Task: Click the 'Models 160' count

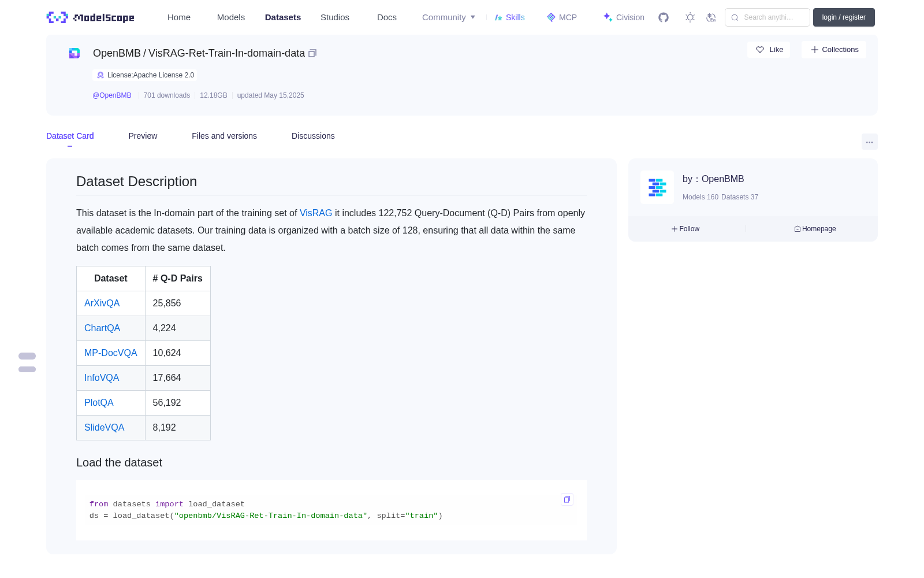Action: 701,197
